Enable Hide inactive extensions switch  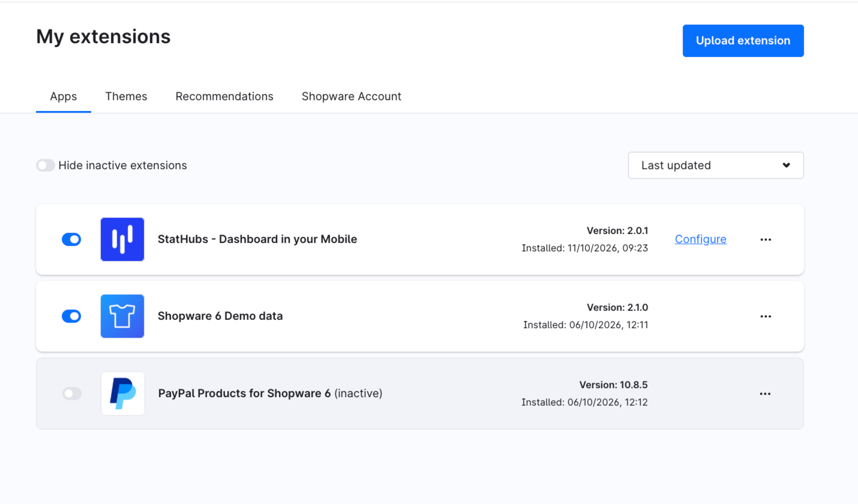(45, 165)
